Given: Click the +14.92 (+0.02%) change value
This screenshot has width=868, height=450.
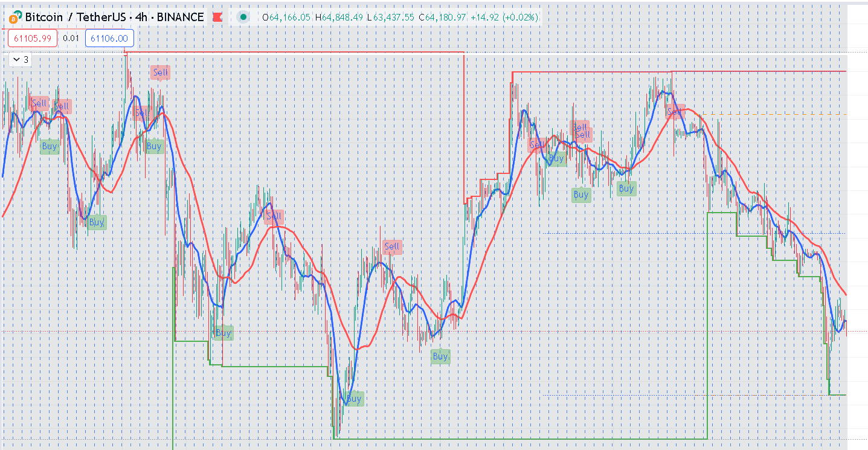Looking at the screenshot, I should click(x=504, y=18).
